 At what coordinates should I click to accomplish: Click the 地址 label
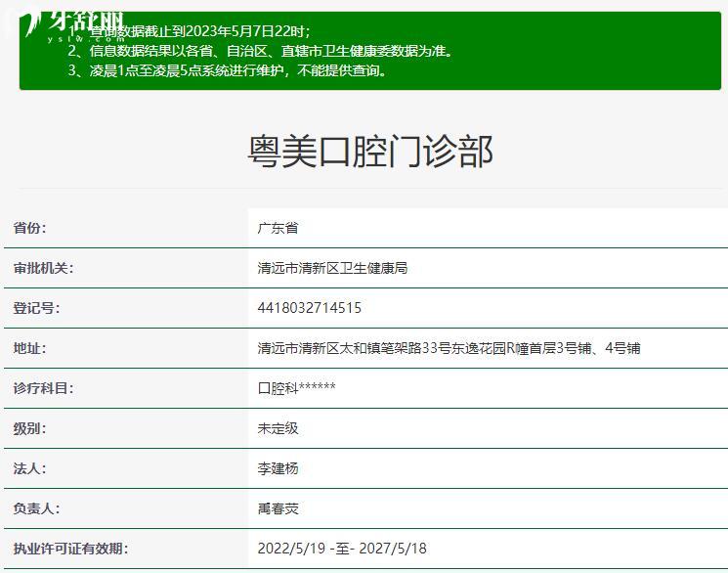coord(29,347)
